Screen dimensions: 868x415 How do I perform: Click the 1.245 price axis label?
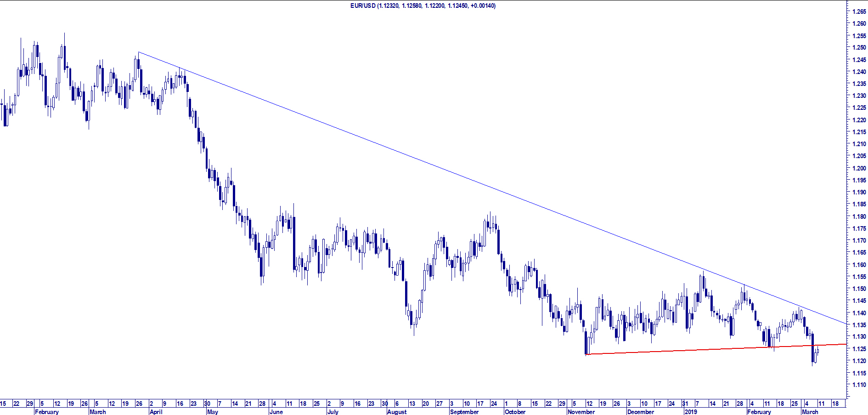859,60
